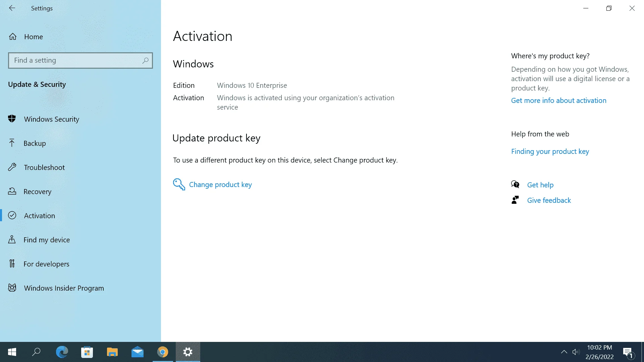Click the Show desktop strip at taskbar edge
This screenshot has height=362, width=644.
(x=642, y=352)
